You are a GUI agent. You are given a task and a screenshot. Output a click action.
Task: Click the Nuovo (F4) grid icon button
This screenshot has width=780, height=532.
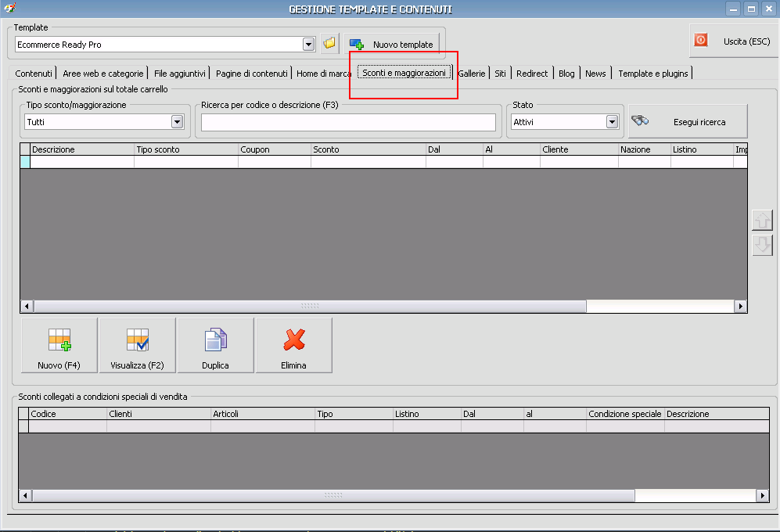[59, 345]
